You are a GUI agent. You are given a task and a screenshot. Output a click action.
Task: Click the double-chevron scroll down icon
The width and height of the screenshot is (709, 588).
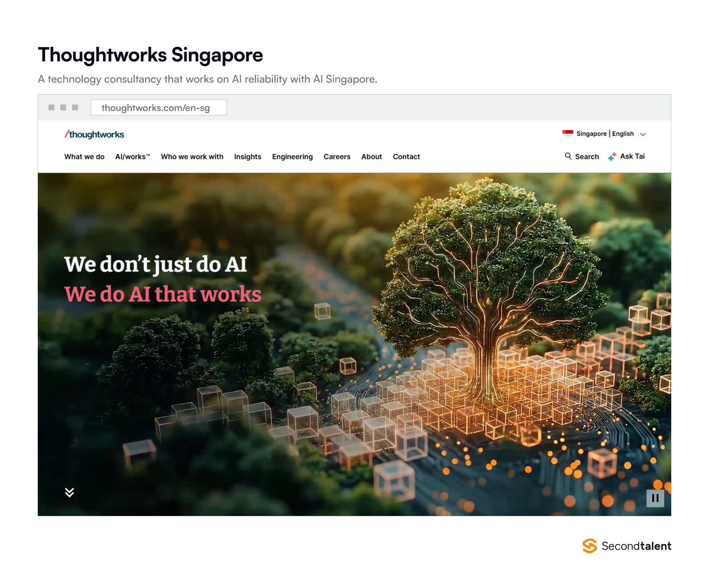[69, 492]
